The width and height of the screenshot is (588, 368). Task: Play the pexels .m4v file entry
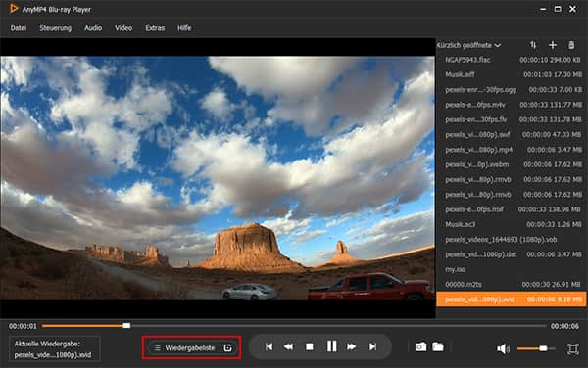pos(512,105)
